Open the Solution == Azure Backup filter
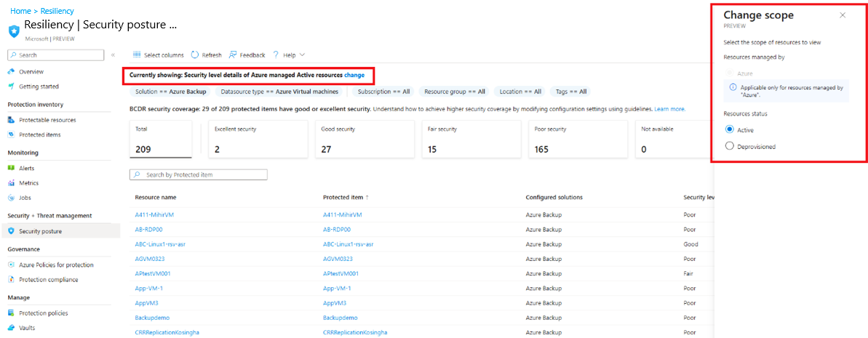868x338 pixels. pos(170,92)
